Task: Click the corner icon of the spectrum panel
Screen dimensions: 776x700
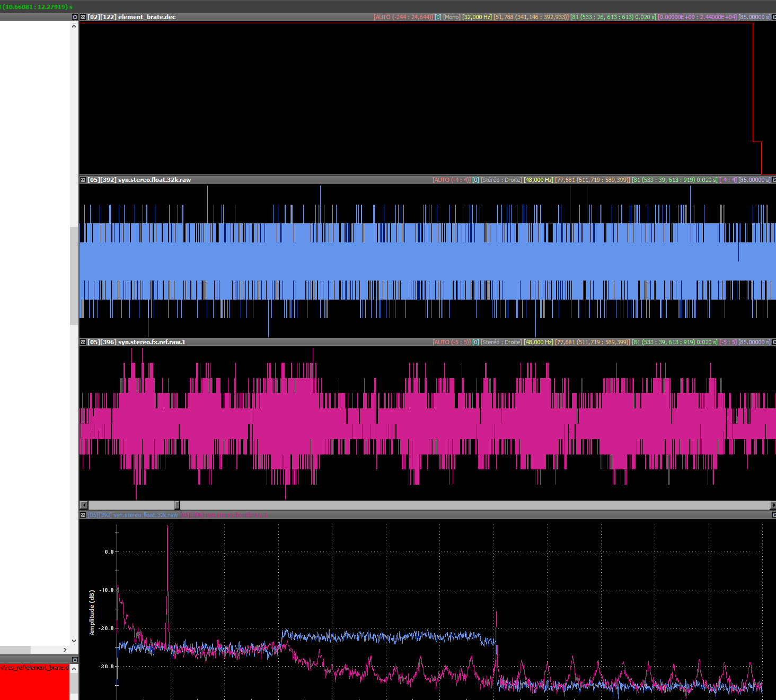Action: click(x=774, y=515)
